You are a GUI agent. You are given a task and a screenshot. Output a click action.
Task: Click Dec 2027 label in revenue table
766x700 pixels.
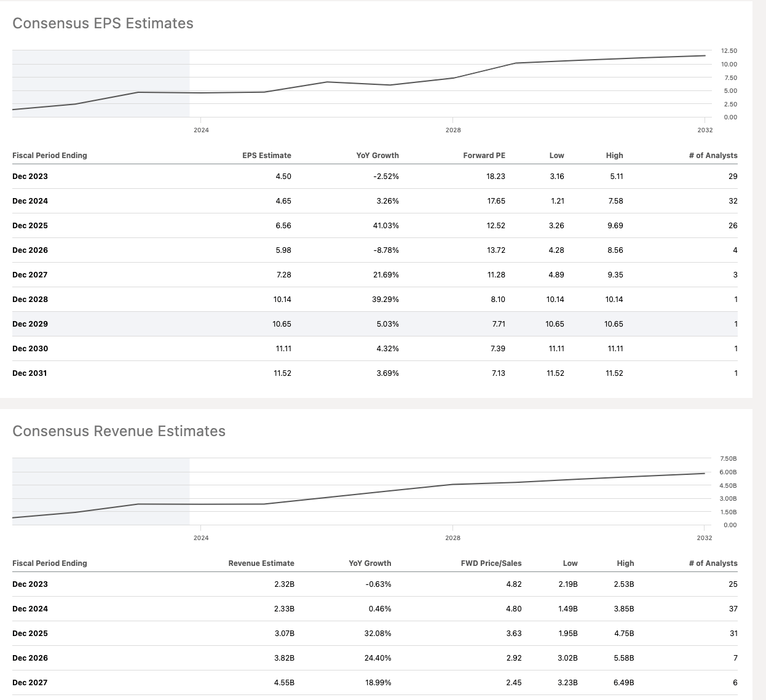click(30, 683)
